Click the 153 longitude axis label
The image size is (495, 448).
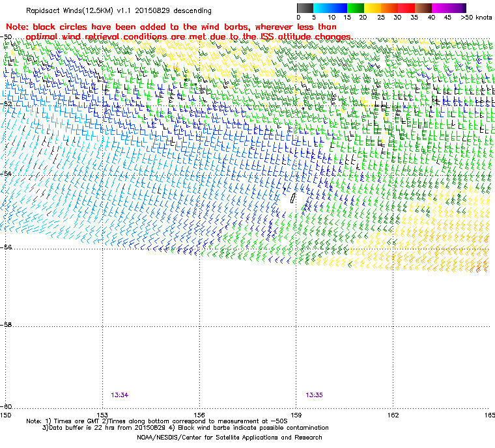102,415
